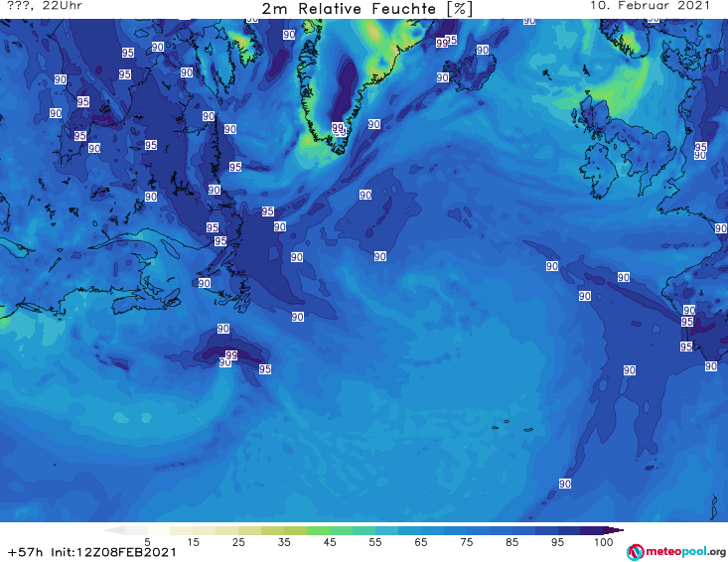Click the '99' contour label on southern Greenland
728x562 pixels.
[x=338, y=127]
